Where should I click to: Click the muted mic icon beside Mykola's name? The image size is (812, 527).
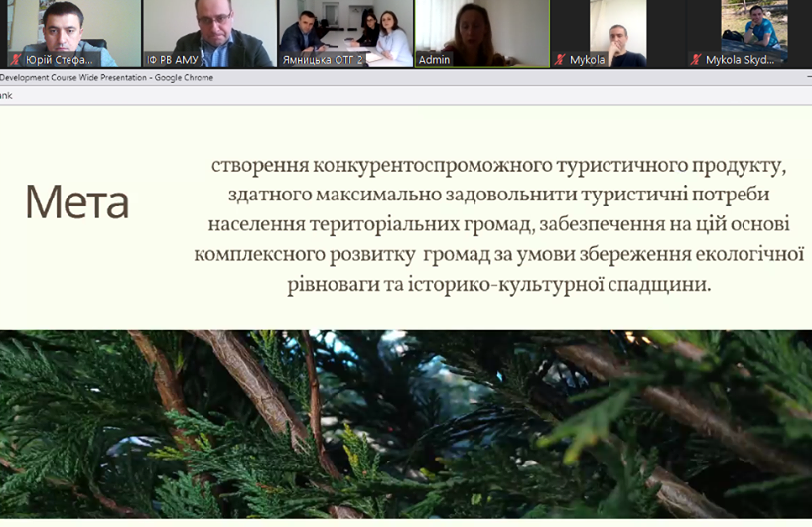tap(561, 60)
